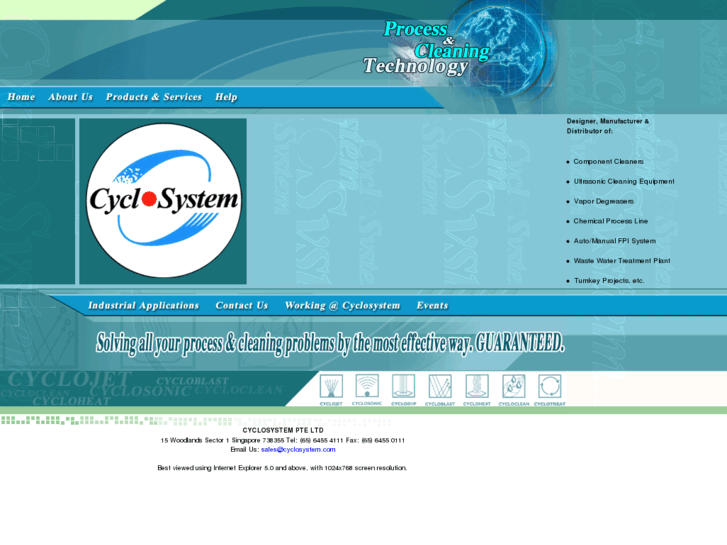
Task: Open the Events page
Action: (x=432, y=305)
